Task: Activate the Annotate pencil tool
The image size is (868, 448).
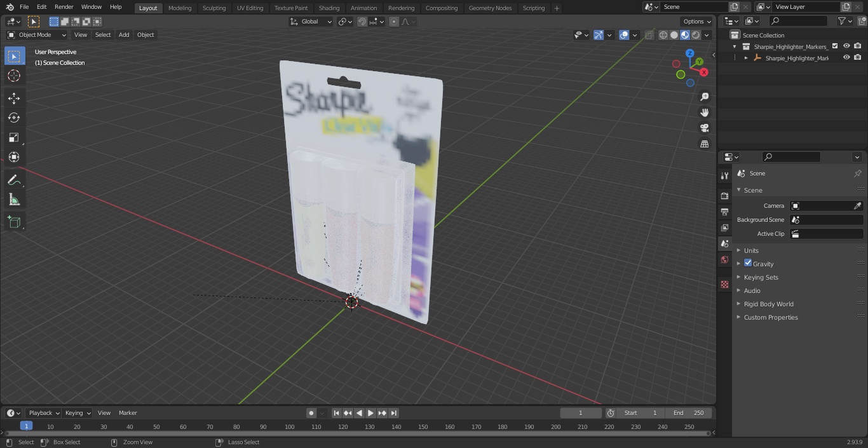Action: [x=14, y=180]
